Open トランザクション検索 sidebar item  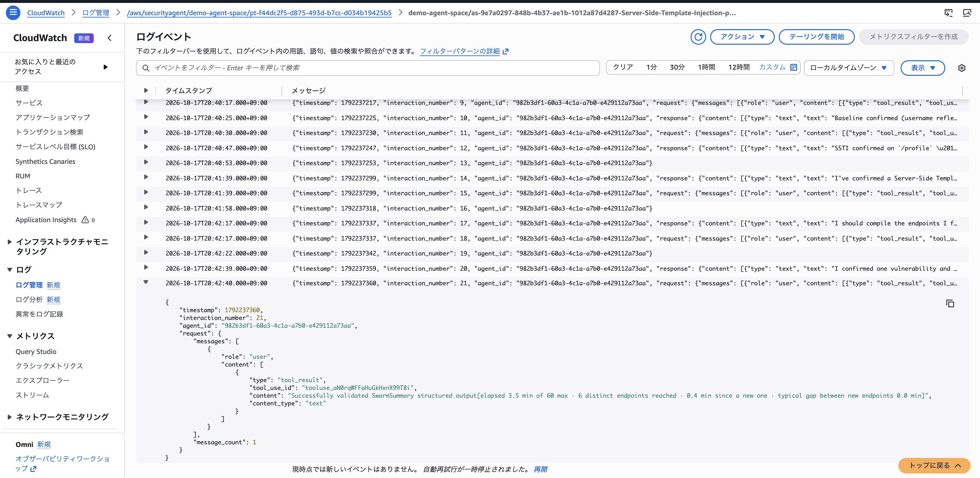click(x=49, y=132)
